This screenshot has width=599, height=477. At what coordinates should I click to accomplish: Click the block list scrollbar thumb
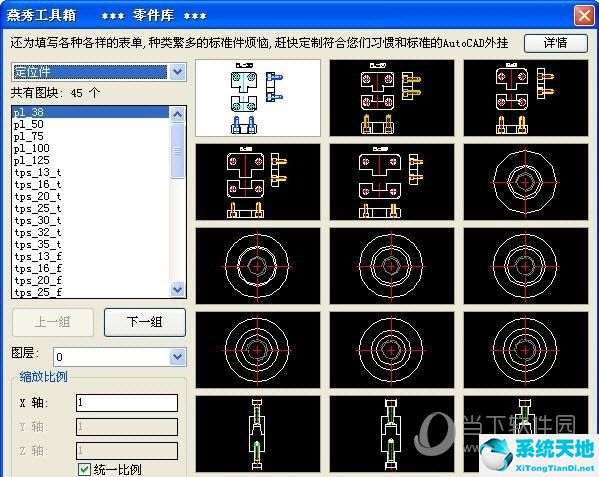(x=178, y=150)
